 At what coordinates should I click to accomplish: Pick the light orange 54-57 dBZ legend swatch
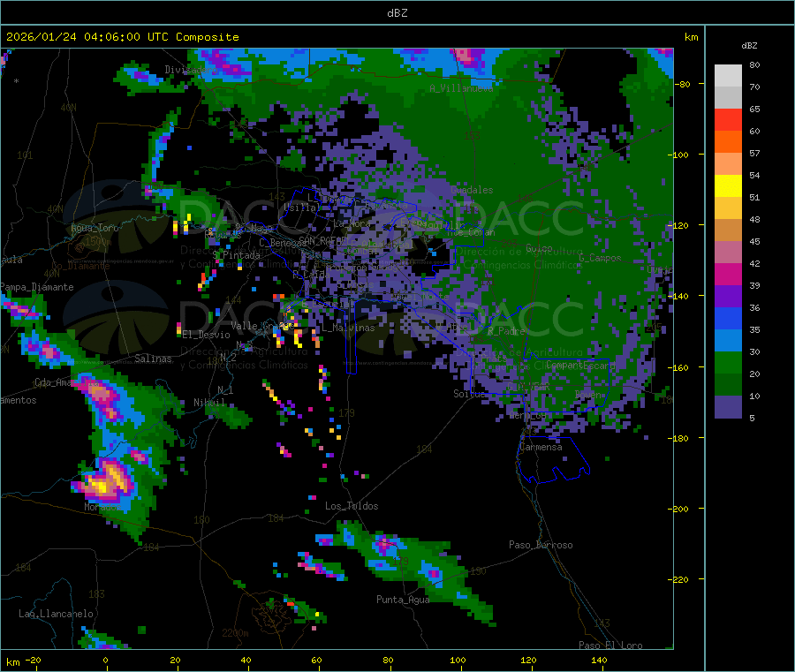pyautogui.click(x=728, y=163)
